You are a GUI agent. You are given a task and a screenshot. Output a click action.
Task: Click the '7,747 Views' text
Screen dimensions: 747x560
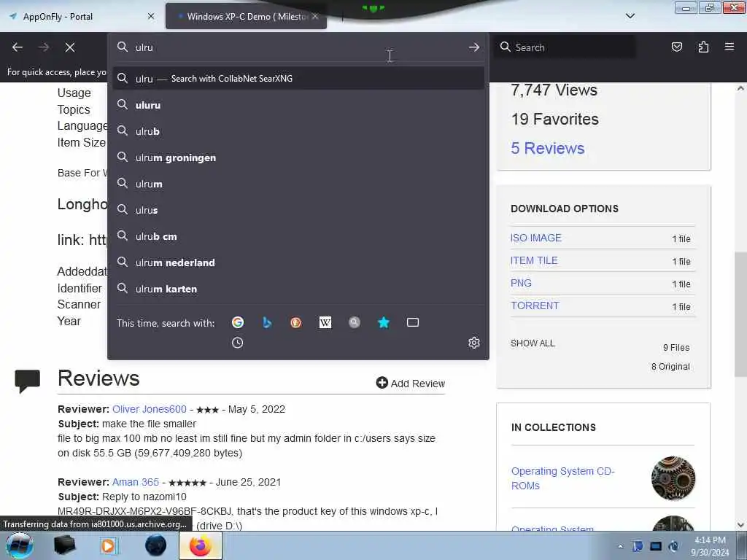(554, 90)
